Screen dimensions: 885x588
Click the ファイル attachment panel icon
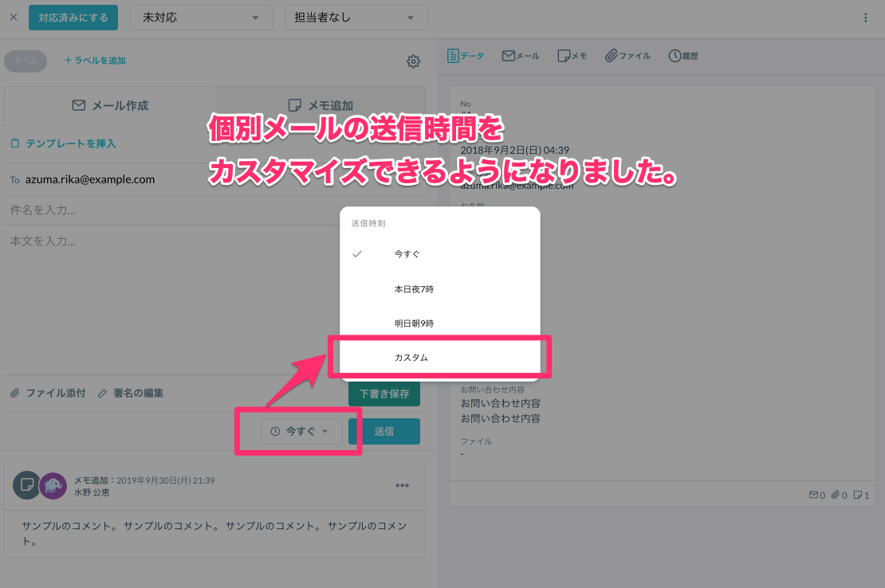[627, 56]
